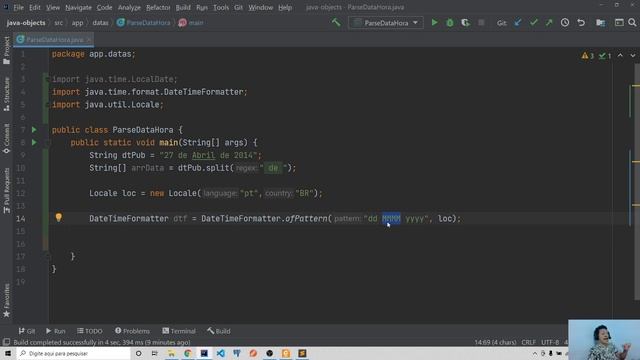Open the Build menu
This screenshot has height=360, width=640.
(x=183, y=7)
